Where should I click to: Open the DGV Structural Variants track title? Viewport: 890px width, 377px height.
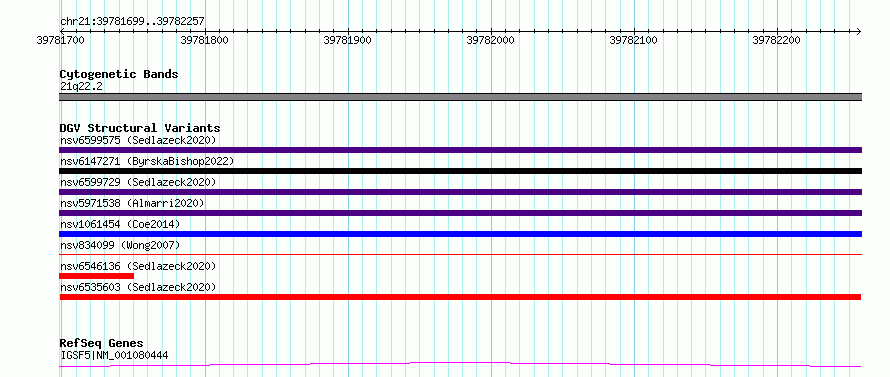(140, 128)
